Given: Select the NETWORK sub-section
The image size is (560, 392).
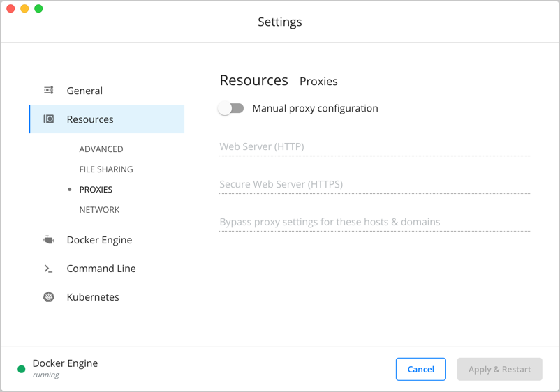Looking at the screenshot, I should pyautogui.click(x=99, y=210).
